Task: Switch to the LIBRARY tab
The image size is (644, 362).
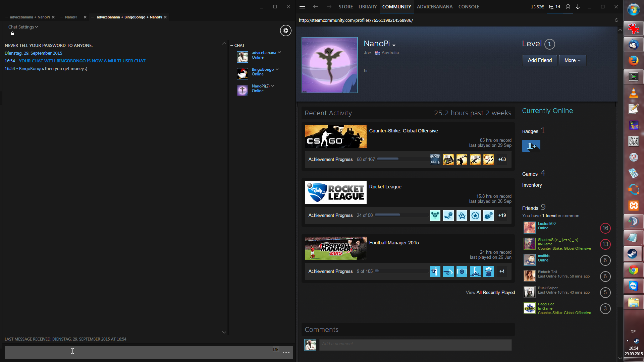Action: 367,7
